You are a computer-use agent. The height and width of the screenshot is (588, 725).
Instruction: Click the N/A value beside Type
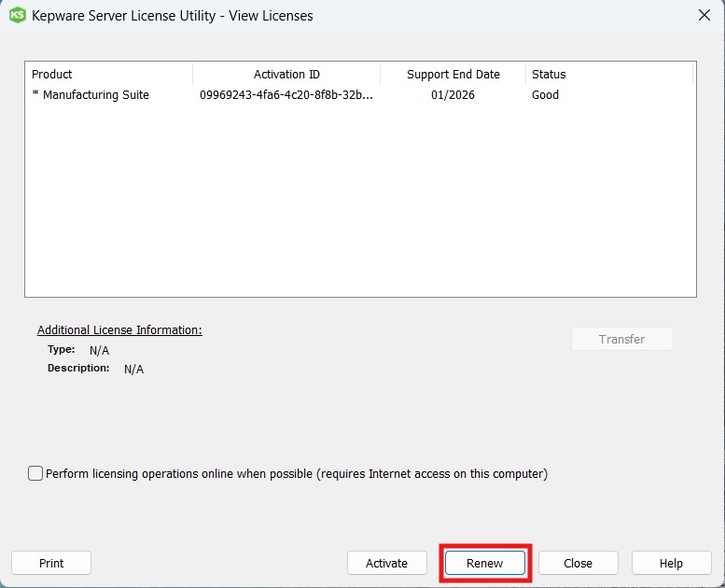click(x=99, y=350)
